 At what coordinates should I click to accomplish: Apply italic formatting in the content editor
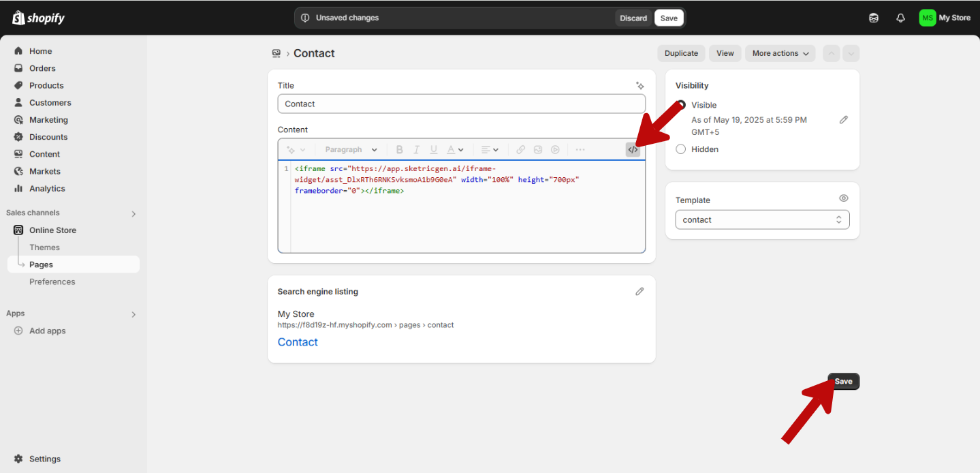tap(416, 149)
